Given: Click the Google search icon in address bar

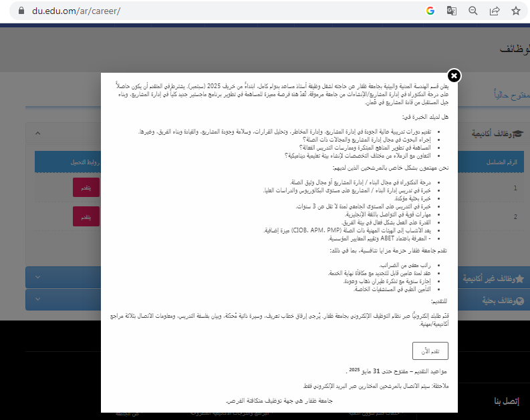Looking at the screenshot, I should tap(430, 11).
